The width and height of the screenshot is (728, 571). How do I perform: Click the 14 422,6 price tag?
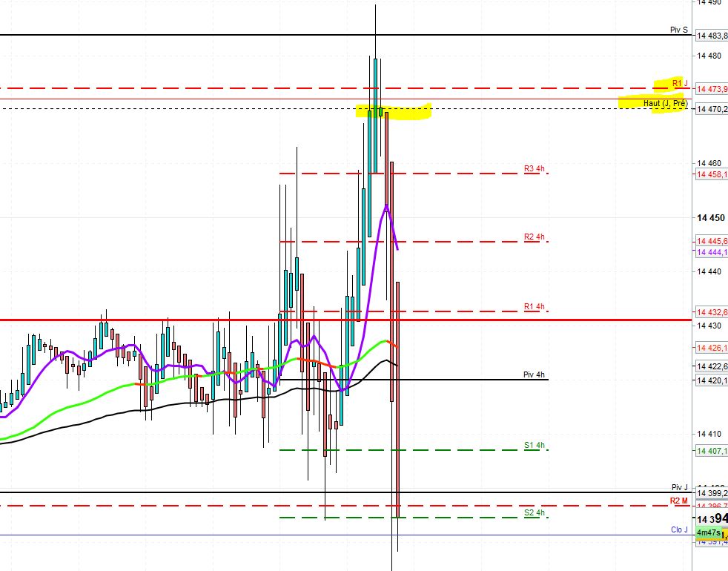tap(711, 366)
